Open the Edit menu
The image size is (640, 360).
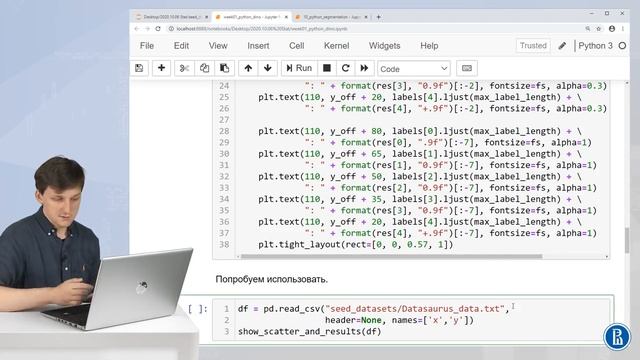[181, 46]
